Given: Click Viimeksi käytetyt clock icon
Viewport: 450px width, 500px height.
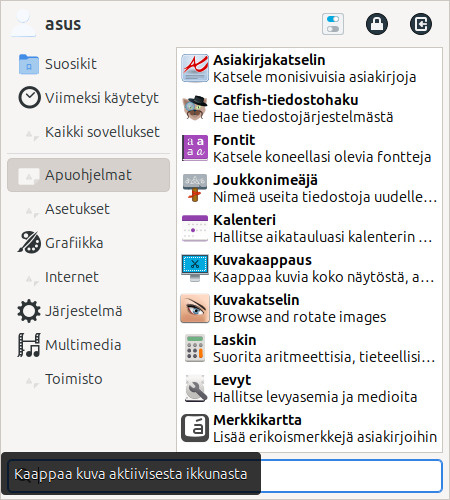Looking at the screenshot, I should point(29,98).
